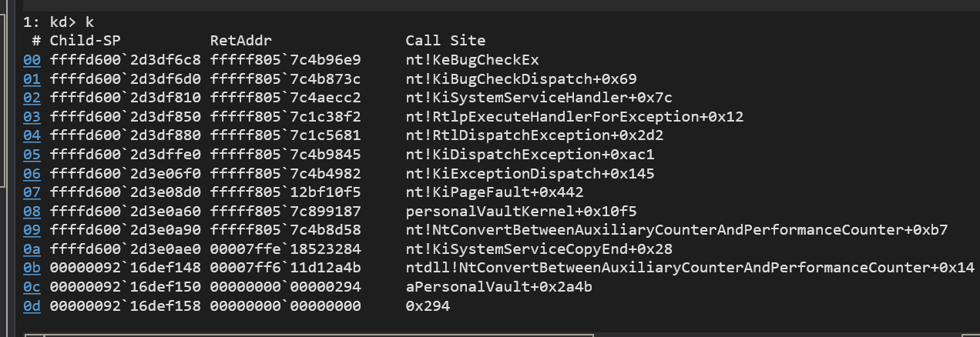Open frame 0c link for aPersonalVault
The width and height of the screenshot is (980, 337).
pyautogui.click(x=32, y=287)
